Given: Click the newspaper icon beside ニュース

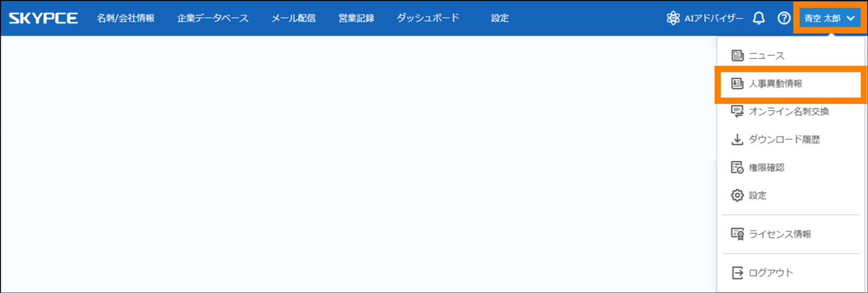Looking at the screenshot, I should [x=737, y=56].
